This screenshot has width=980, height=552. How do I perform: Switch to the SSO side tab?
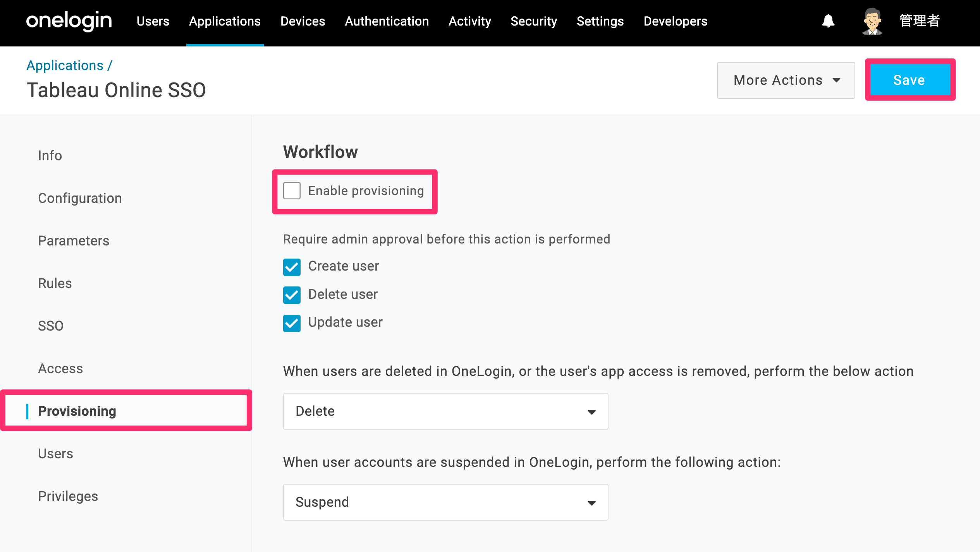pyautogui.click(x=51, y=326)
